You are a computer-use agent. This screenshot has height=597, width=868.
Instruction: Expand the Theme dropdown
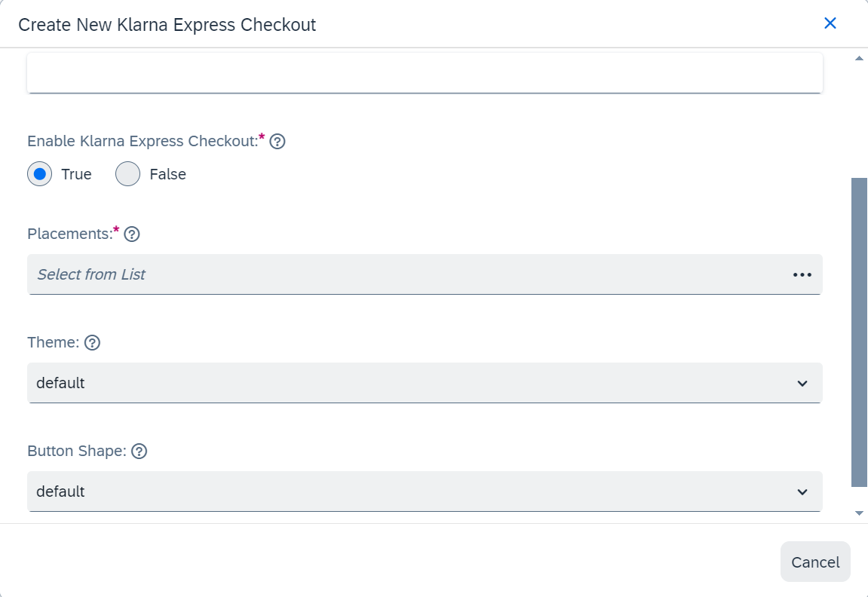[425, 383]
